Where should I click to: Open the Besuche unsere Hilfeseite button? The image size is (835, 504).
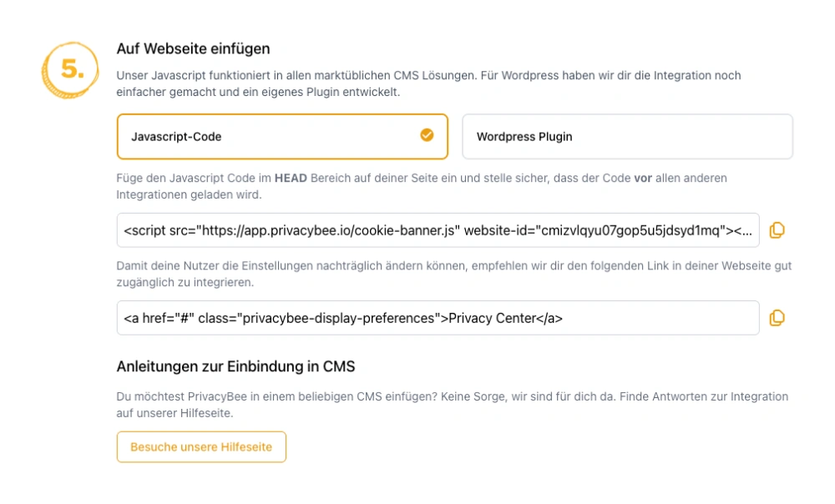point(201,446)
